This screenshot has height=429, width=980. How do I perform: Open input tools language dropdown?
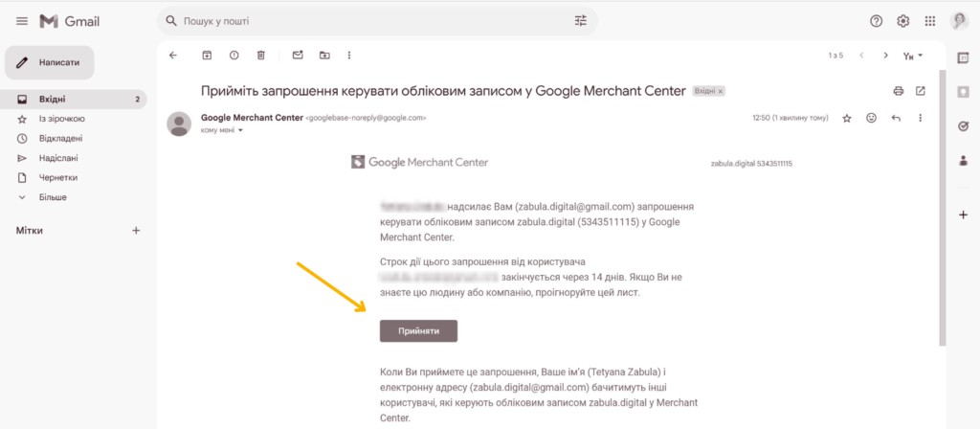tap(912, 56)
